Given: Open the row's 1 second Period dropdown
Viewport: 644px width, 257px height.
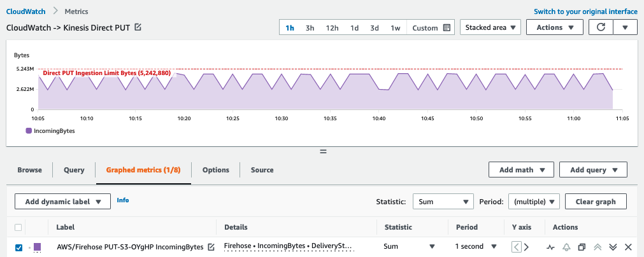Looking at the screenshot, I should pos(475,247).
